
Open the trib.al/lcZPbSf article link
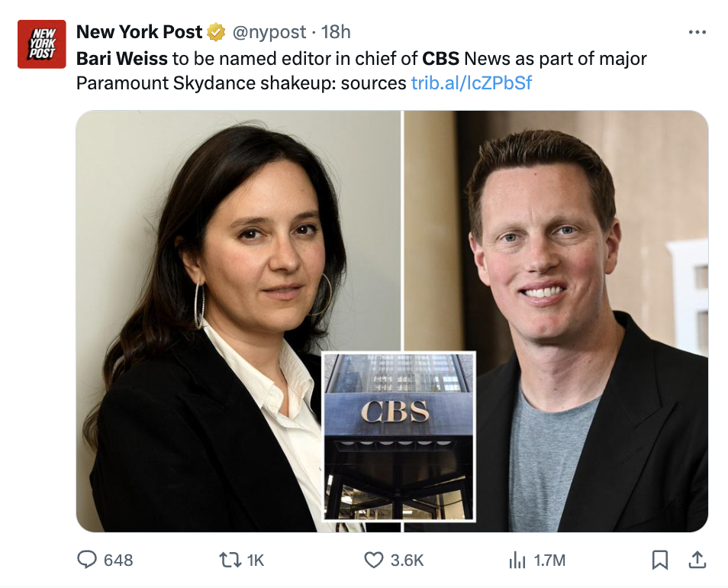[471, 82]
